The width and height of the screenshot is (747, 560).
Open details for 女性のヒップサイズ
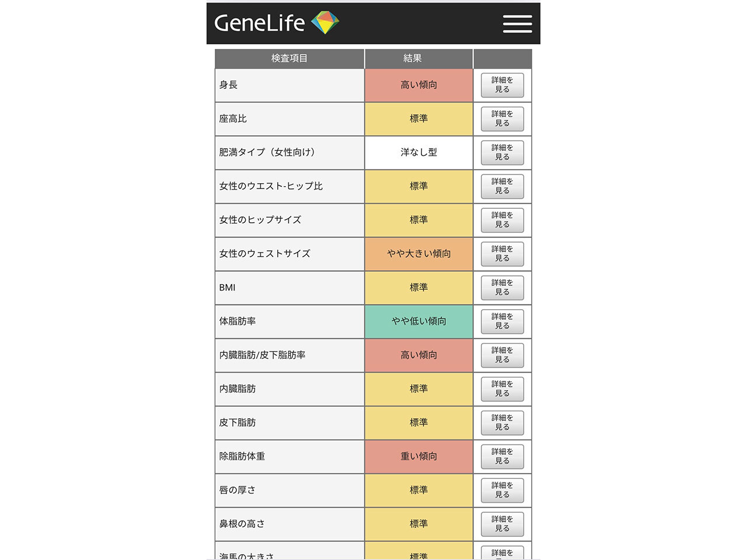(502, 220)
